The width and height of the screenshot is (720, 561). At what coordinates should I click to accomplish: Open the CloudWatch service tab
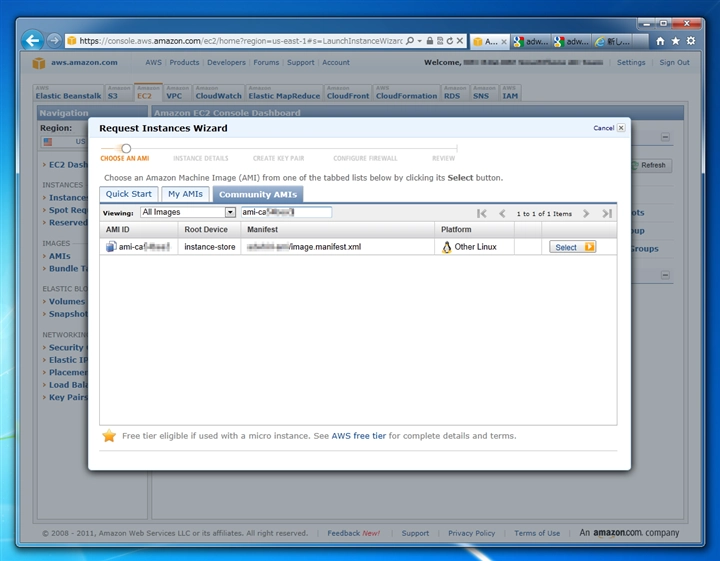[218, 92]
